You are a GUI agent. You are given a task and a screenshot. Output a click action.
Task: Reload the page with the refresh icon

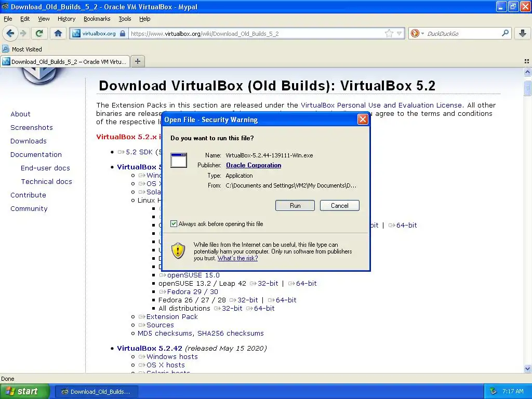39,33
